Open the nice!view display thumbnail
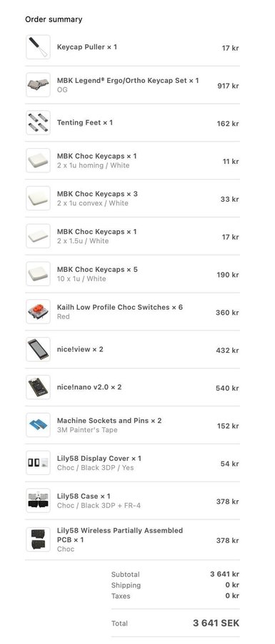275x644 pixels. [38, 349]
